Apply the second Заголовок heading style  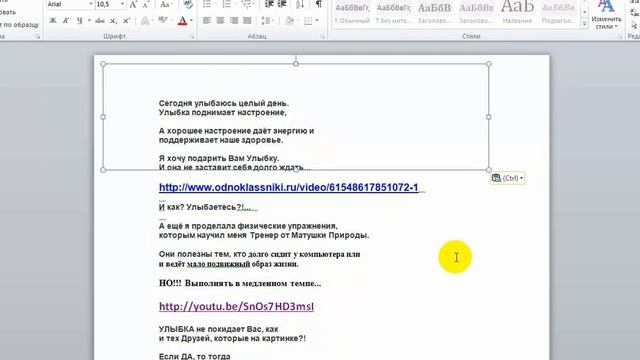476,13
